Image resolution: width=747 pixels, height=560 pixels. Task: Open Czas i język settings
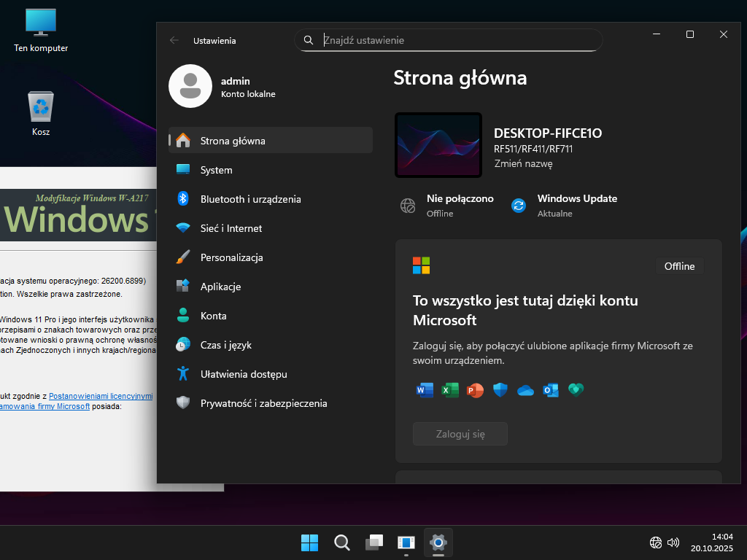click(x=225, y=345)
